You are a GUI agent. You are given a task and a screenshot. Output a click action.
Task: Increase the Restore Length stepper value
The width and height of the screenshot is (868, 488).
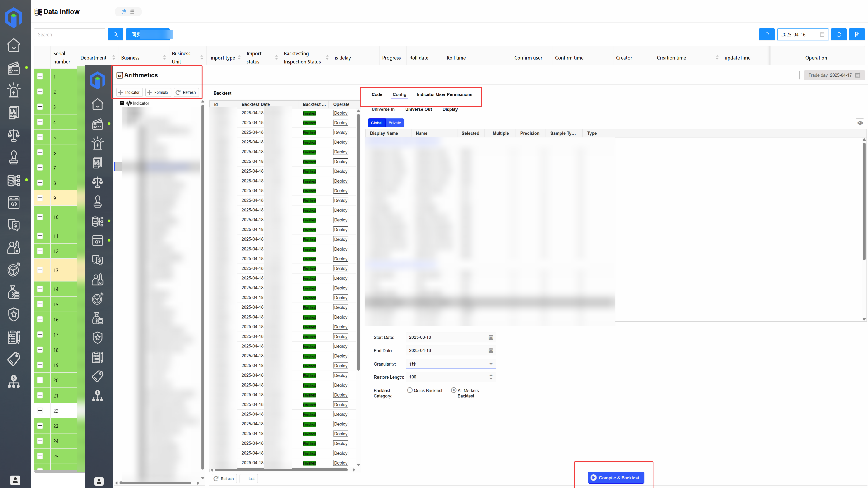click(x=491, y=375)
